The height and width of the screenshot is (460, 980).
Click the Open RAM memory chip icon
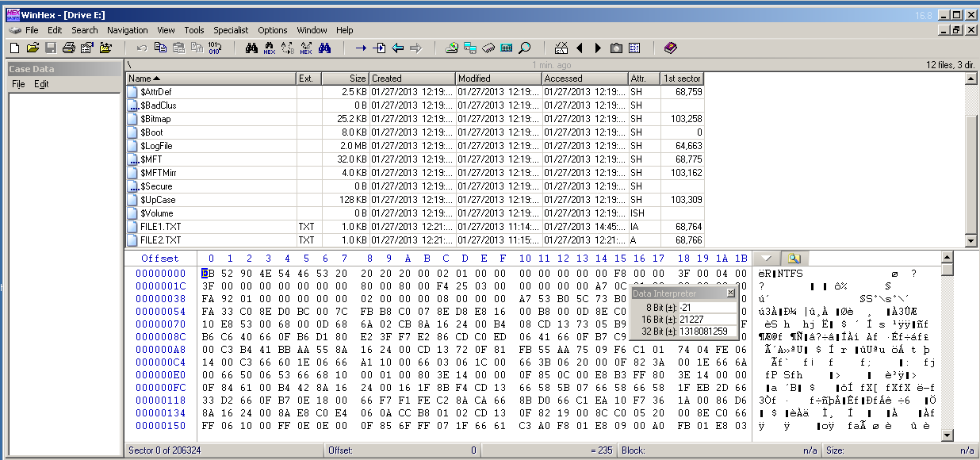click(x=488, y=48)
